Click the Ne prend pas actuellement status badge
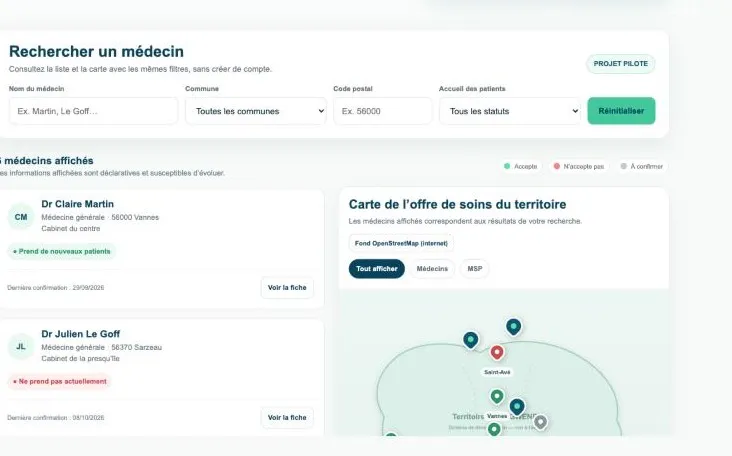732x456 pixels. [x=60, y=381]
